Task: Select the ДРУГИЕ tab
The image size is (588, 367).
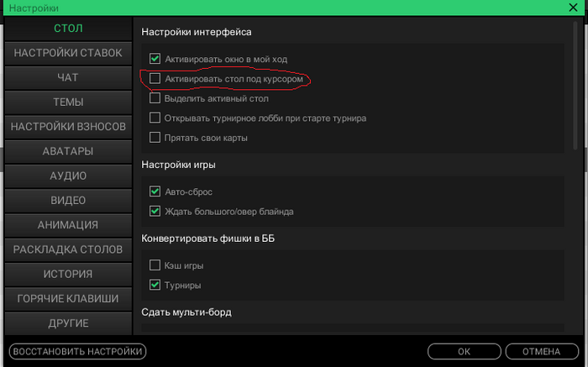Action: tap(68, 323)
